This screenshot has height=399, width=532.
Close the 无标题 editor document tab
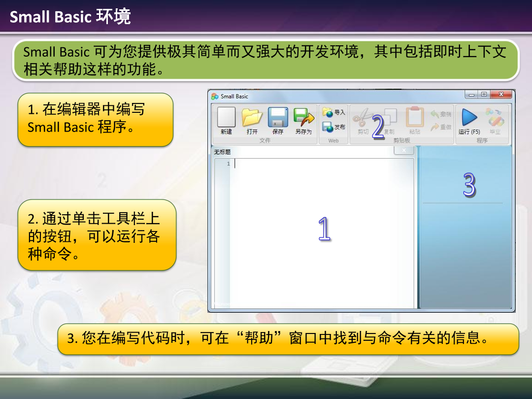pyautogui.click(x=404, y=151)
